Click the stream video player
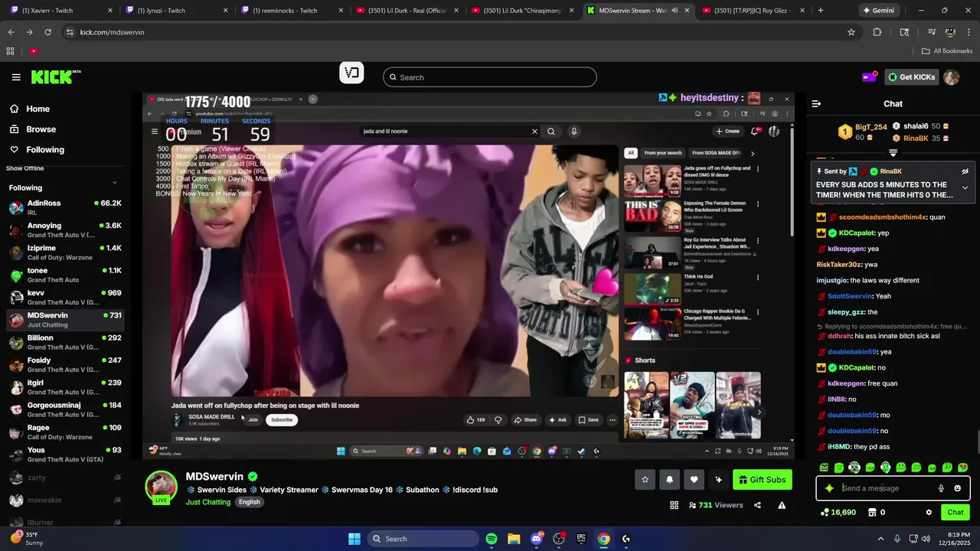Image resolution: width=980 pixels, height=551 pixels. 469,275
